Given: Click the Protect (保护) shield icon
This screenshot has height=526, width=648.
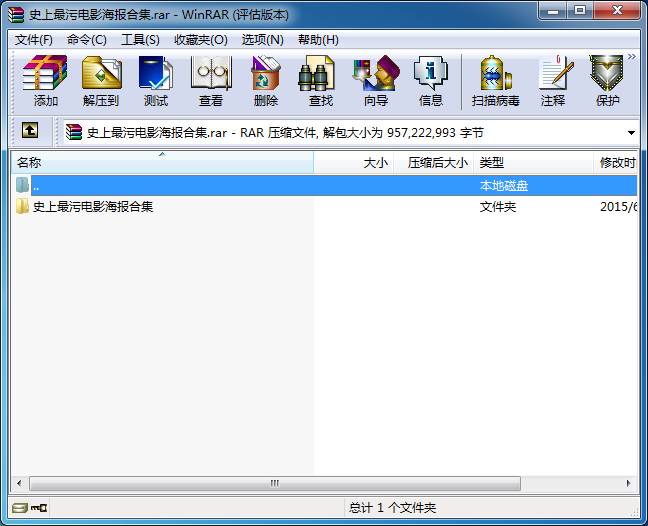Looking at the screenshot, I should (607, 81).
